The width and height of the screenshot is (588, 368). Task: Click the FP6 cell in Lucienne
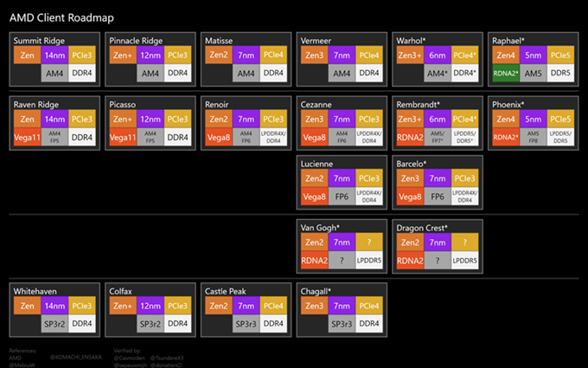(342, 197)
